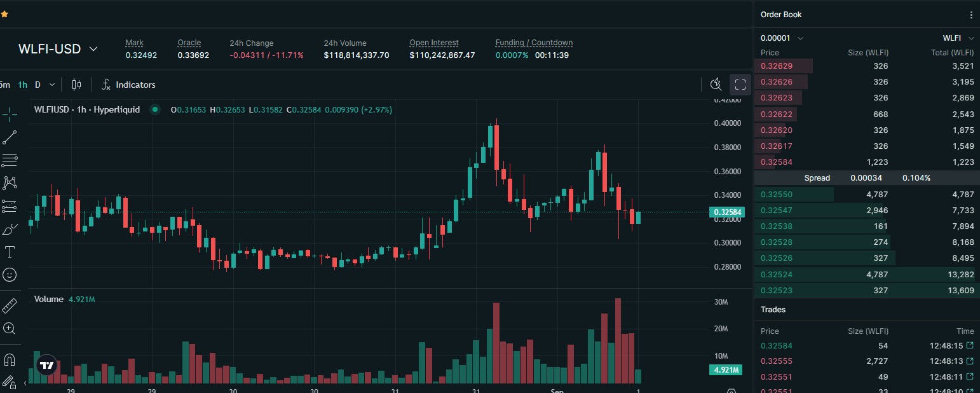Click bid price 0.32524 in order book
Screen dimensions: 980x393
pyautogui.click(x=777, y=275)
